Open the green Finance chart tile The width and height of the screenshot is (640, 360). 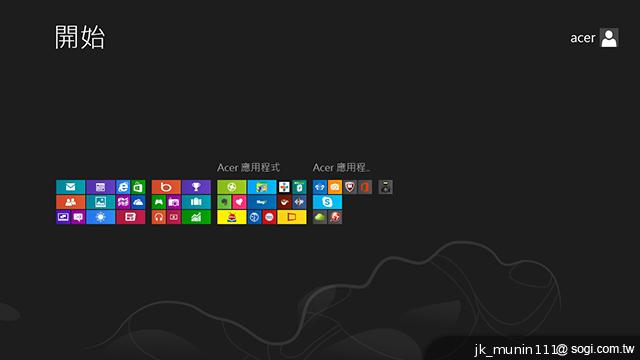196,217
